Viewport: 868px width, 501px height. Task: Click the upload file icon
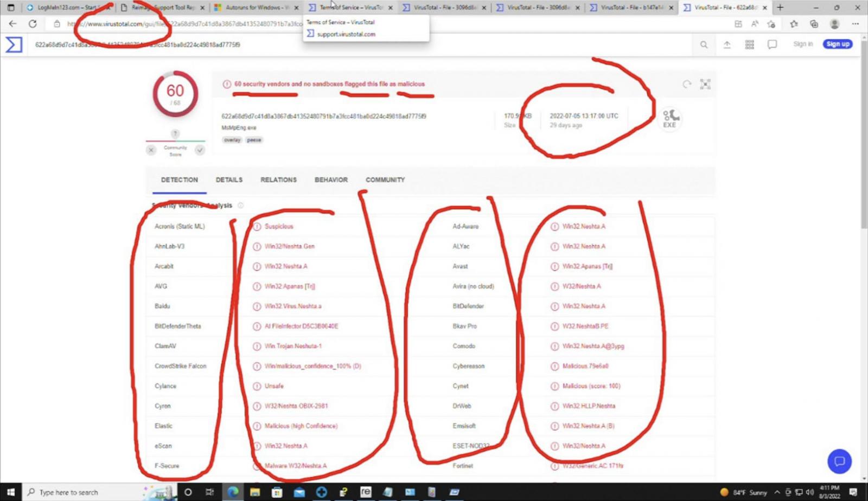pos(727,44)
